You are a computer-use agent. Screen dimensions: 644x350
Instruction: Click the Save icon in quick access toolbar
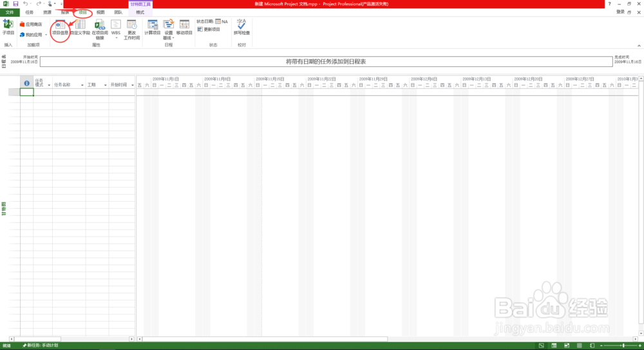15,4
